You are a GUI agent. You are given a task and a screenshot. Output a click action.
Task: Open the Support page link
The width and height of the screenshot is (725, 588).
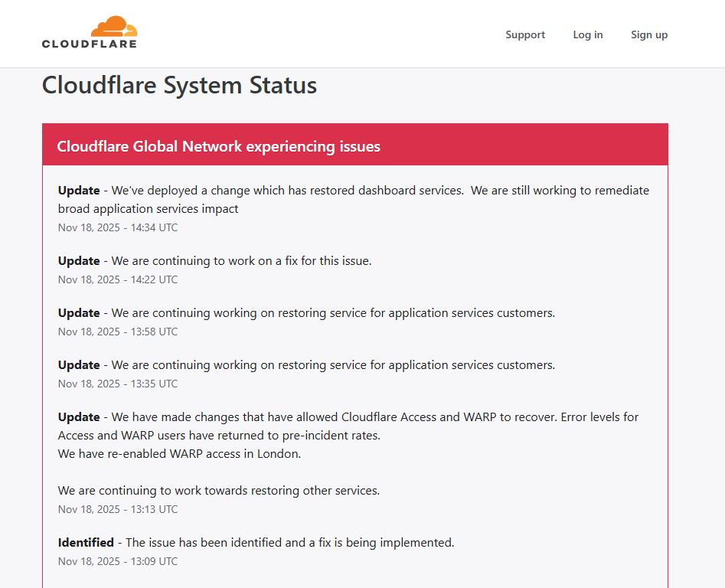(x=525, y=34)
